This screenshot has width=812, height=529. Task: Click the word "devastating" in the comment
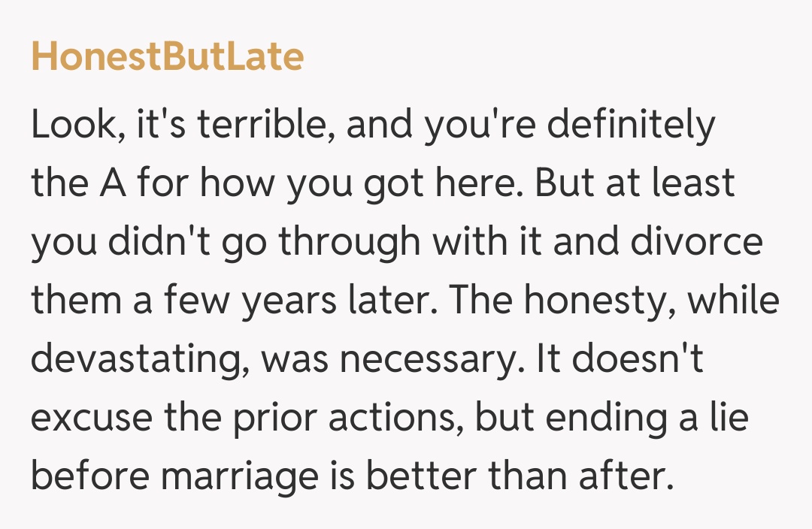pos(139,358)
